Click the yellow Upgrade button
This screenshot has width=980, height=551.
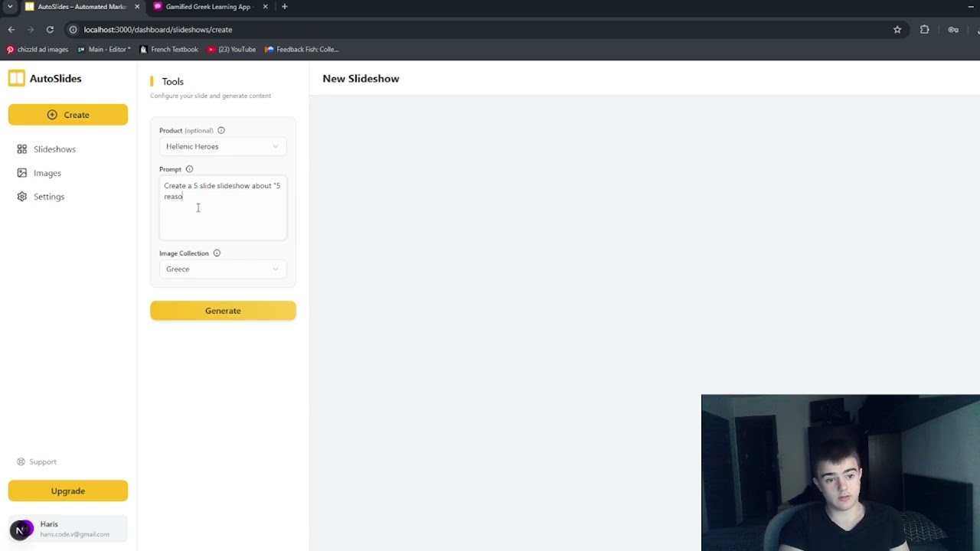coord(68,491)
